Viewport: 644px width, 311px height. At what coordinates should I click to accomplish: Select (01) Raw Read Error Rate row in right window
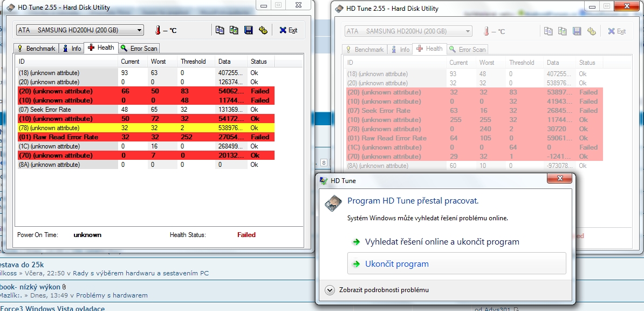point(474,138)
